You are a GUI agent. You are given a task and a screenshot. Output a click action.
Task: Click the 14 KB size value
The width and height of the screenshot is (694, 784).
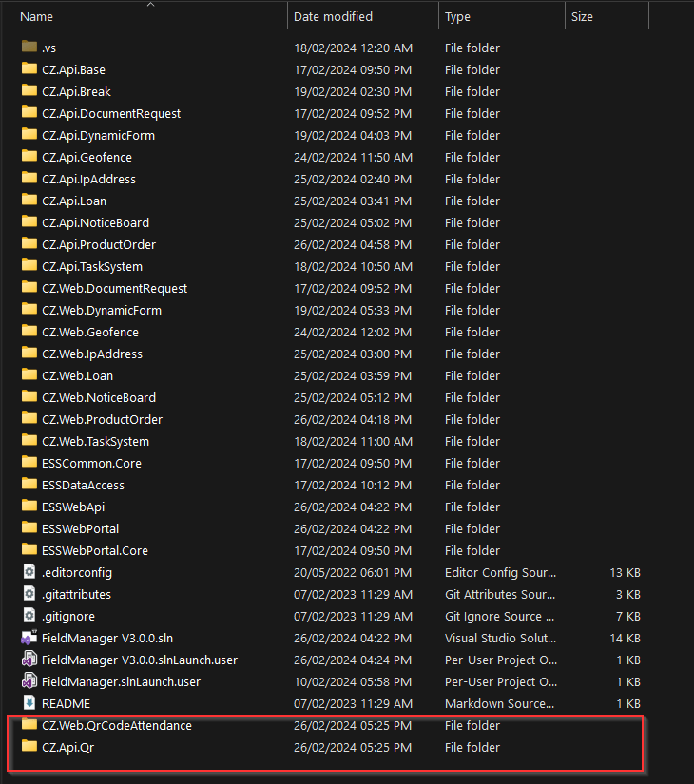(x=625, y=639)
